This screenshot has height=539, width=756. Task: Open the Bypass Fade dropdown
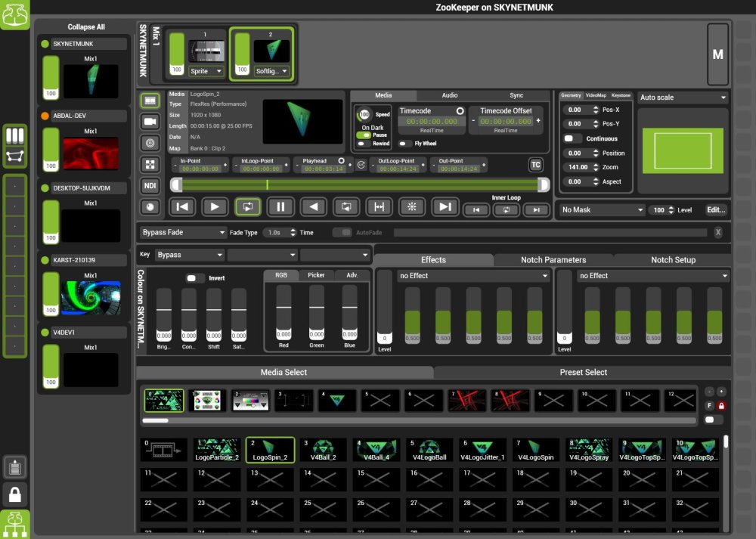[x=183, y=233]
